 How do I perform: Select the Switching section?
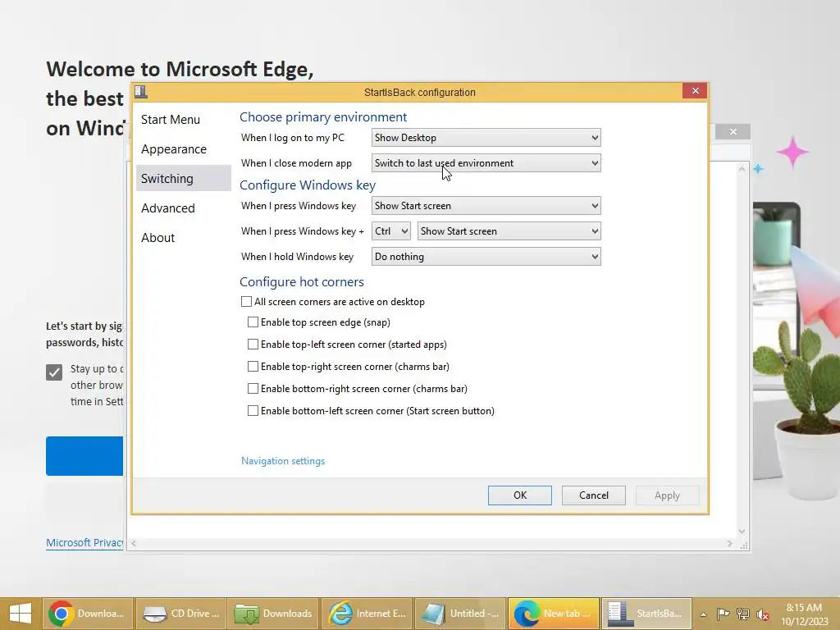(183, 178)
